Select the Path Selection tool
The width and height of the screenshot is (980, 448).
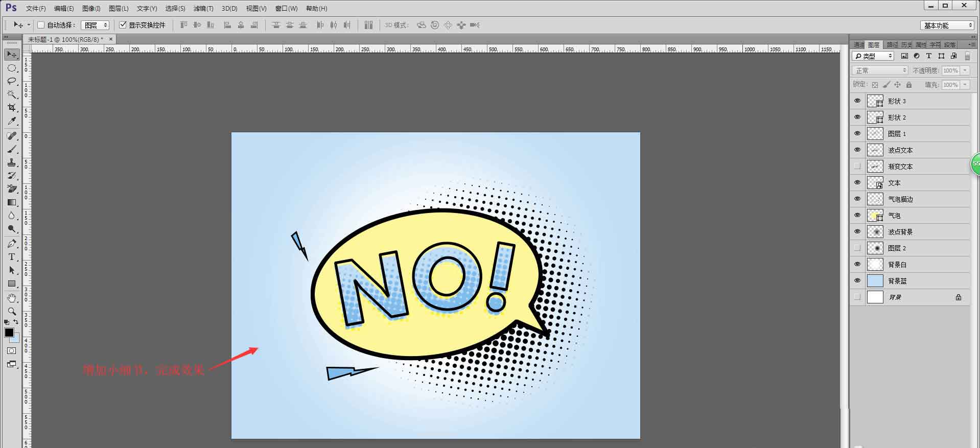pyautogui.click(x=12, y=270)
